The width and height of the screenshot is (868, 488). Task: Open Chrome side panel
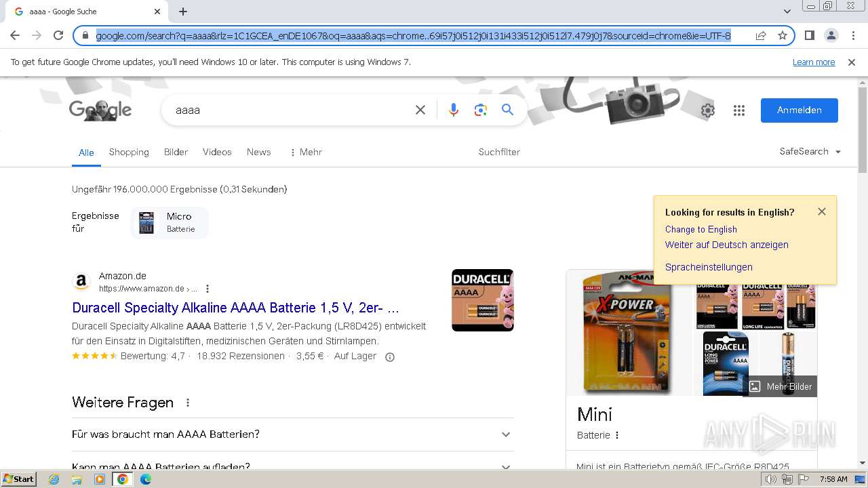tap(809, 35)
